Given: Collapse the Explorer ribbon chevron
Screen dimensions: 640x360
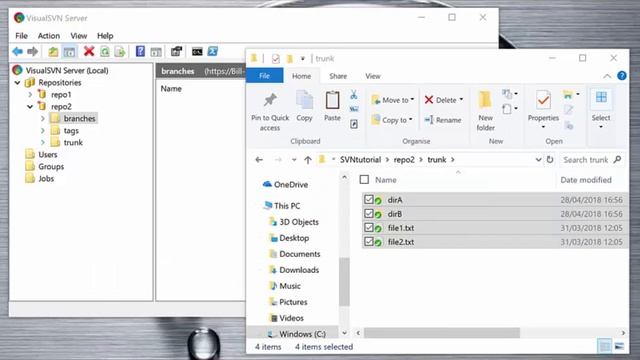Looking at the screenshot, I should click(x=607, y=76).
